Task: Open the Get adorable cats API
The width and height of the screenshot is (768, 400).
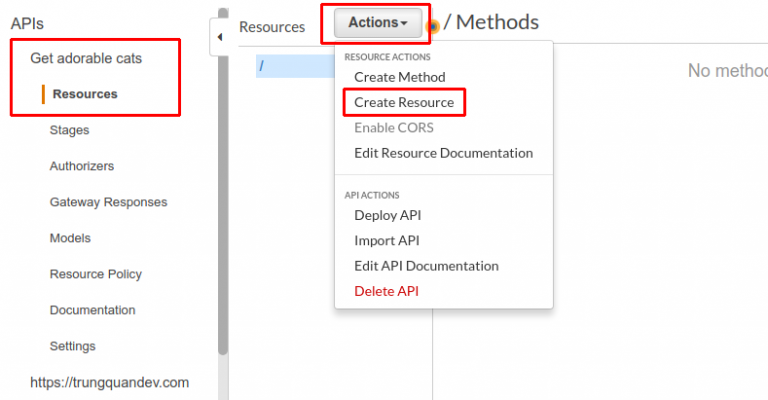Action: click(86, 58)
